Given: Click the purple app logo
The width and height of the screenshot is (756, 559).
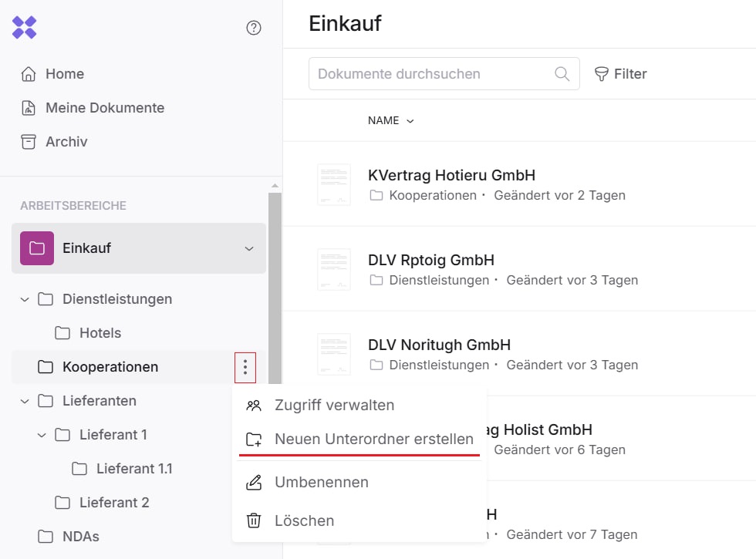Looking at the screenshot, I should [25, 28].
